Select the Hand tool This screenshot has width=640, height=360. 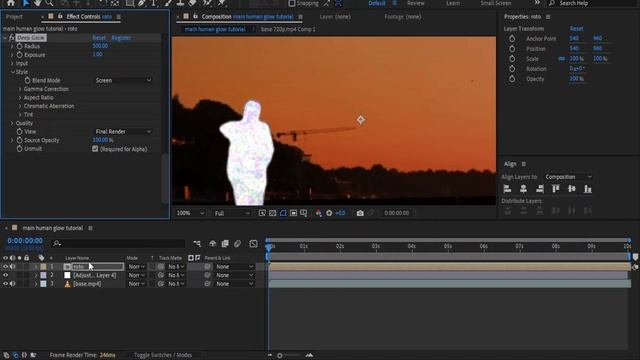click(x=38, y=3)
